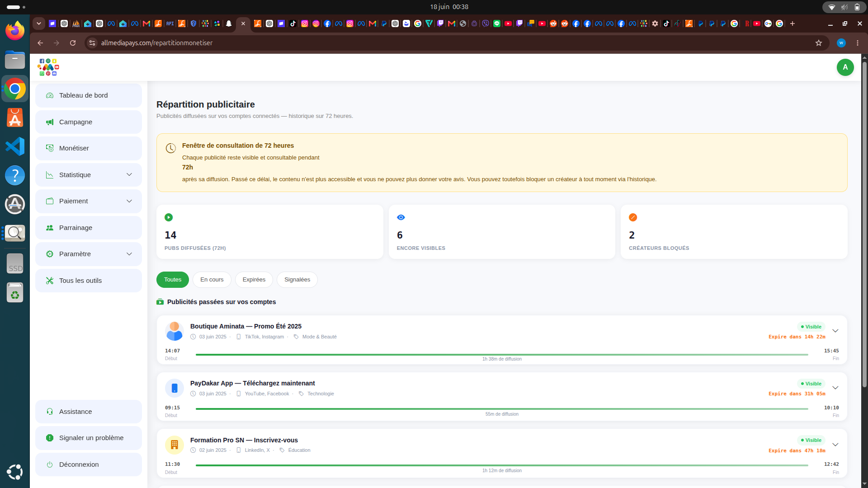The height and width of the screenshot is (488, 868).
Task: Click Visible badge on Boutique Aminata
Action: (x=811, y=327)
